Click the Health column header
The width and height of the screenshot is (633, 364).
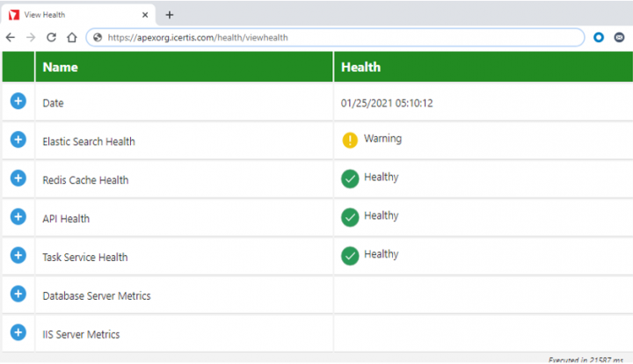coord(360,67)
